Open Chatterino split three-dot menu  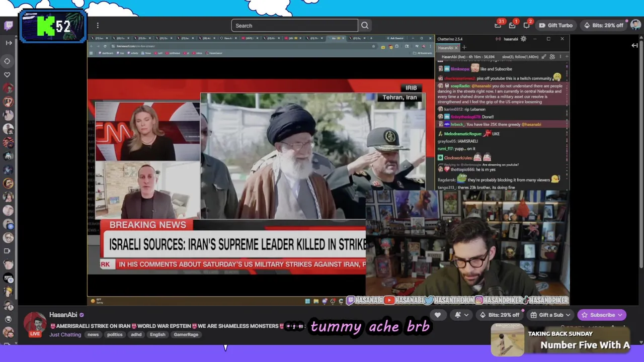560,57
